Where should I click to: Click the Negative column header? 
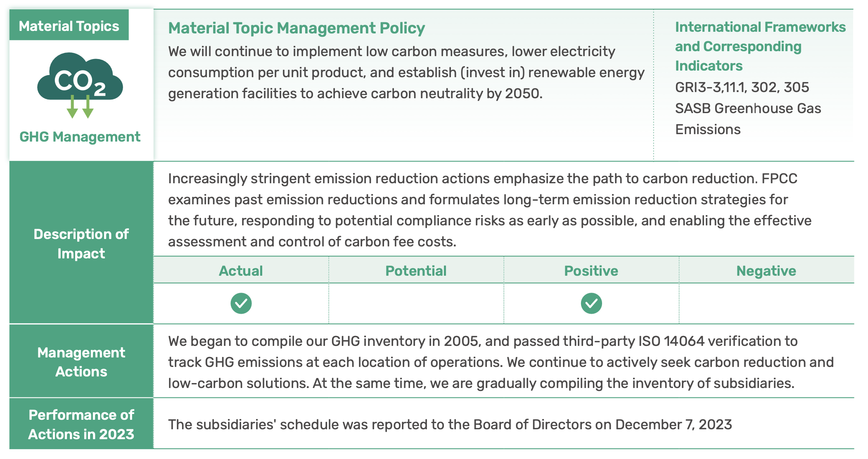pos(766,271)
